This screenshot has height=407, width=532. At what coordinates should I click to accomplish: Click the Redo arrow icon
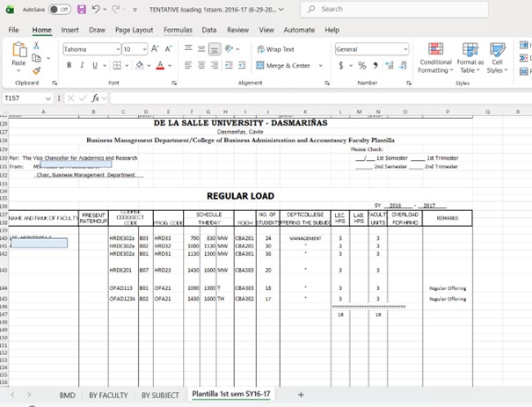pyautogui.click(x=116, y=10)
